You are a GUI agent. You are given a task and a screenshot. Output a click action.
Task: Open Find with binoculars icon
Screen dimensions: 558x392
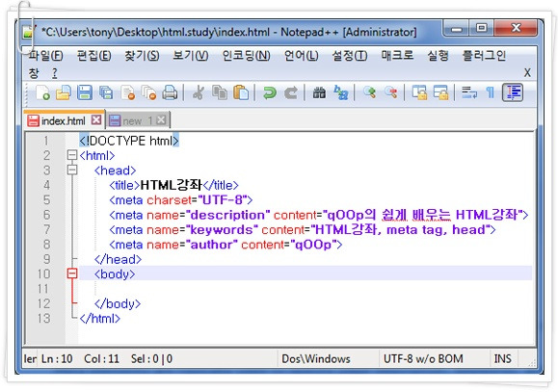pyautogui.click(x=319, y=93)
